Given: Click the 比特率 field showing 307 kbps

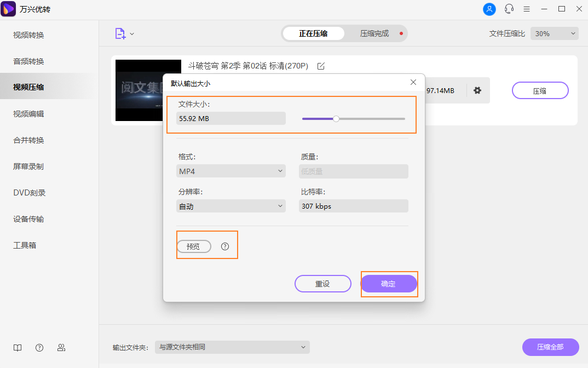Looking at the screenshot, I should point(353,206).
